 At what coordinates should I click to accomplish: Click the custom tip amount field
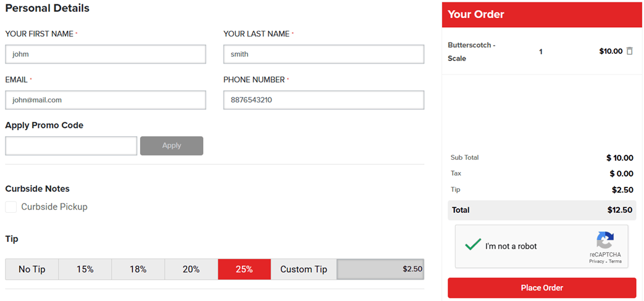[380, 270]
